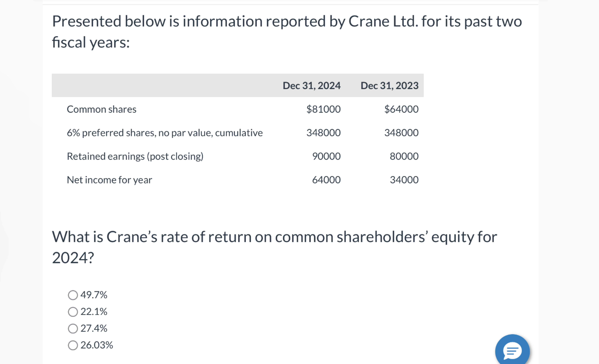Screen dimensions: 599x364
Task: Click the Common shares row label
Action: pos(102,109)
